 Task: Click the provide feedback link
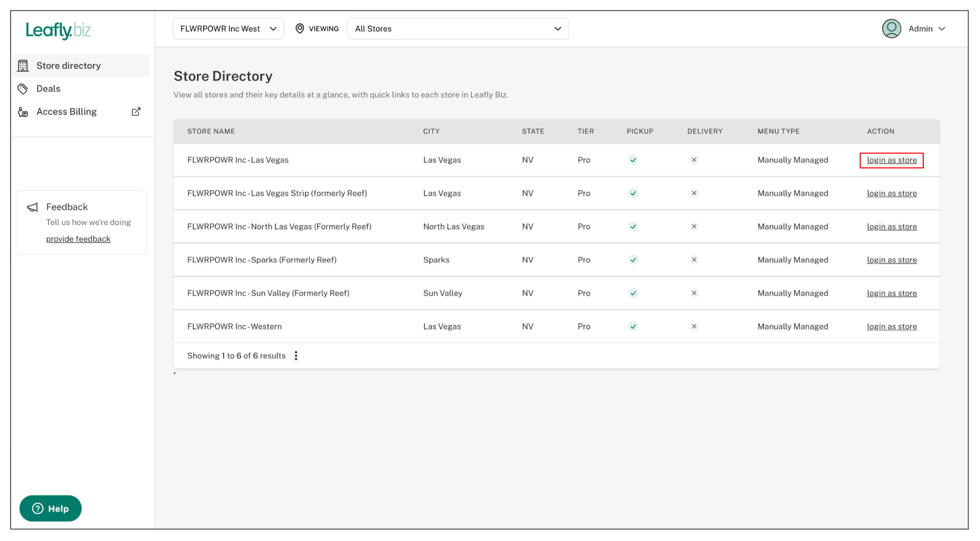click(x=78, y=239)
